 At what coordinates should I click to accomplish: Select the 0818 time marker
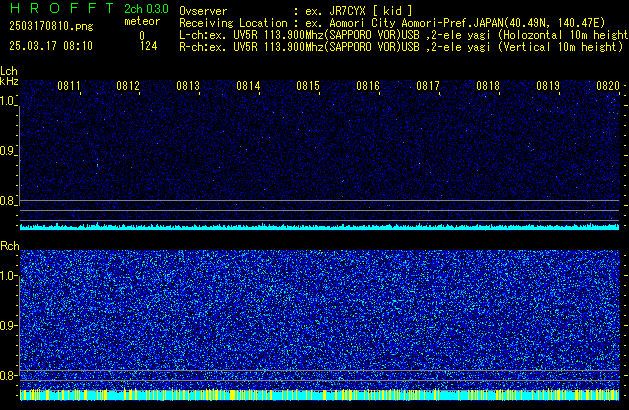click(x=488, y=86)
